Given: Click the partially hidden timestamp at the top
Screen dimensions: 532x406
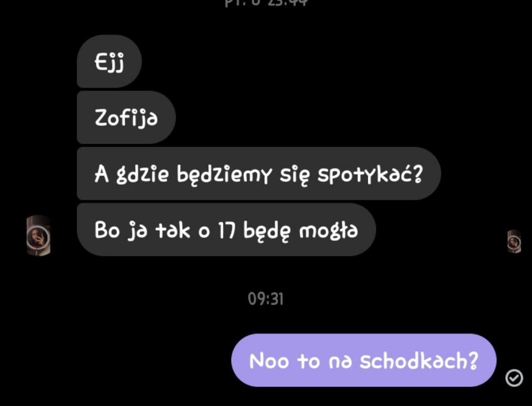Looking at the screenshot, I should pos(265,3).
